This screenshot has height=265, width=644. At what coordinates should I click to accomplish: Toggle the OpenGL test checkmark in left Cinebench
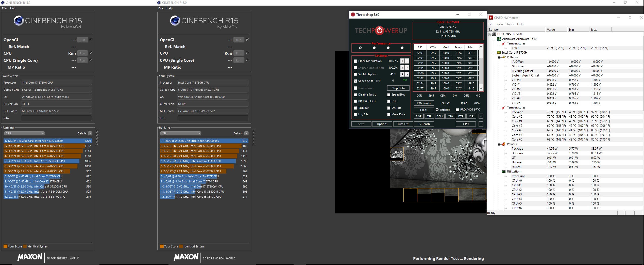tap(91, 39)
